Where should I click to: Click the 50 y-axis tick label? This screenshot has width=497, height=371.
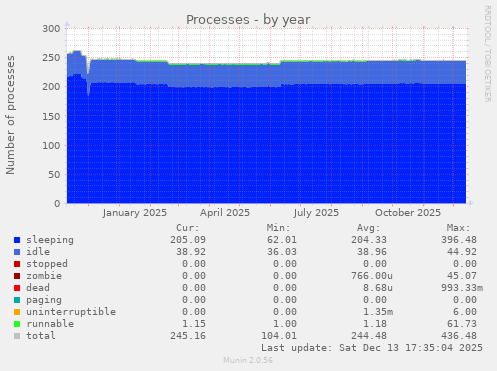click(x=54, y=174)
